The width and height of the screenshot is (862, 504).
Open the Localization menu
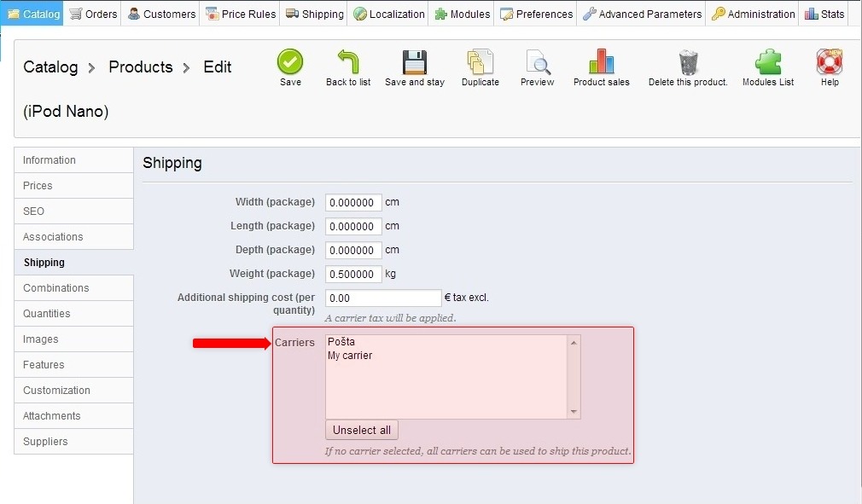point(388,14)
